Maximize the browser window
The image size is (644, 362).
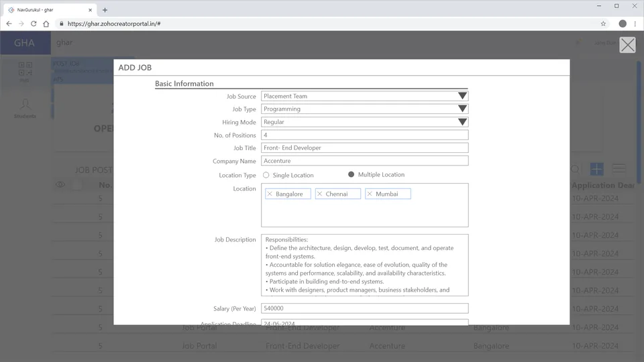coord(616,6)
